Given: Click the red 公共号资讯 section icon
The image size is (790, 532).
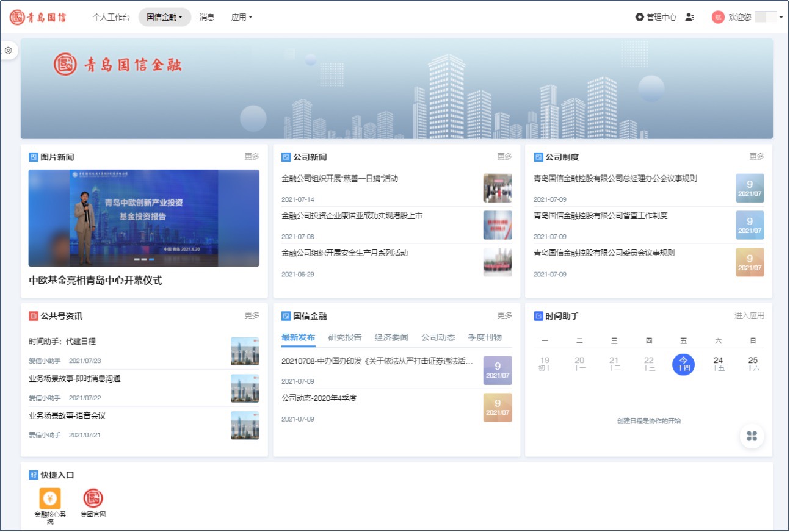Looking at the screenshot, I should [x=34, y=316].
